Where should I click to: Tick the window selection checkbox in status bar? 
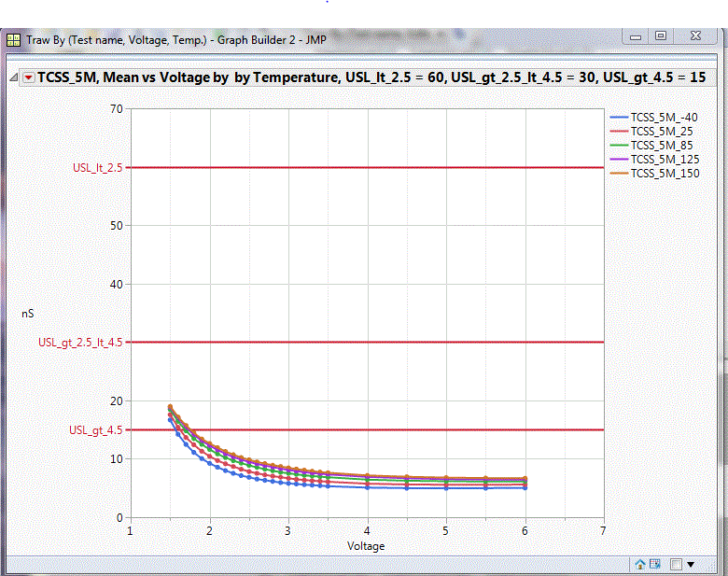tap(676, 565)
